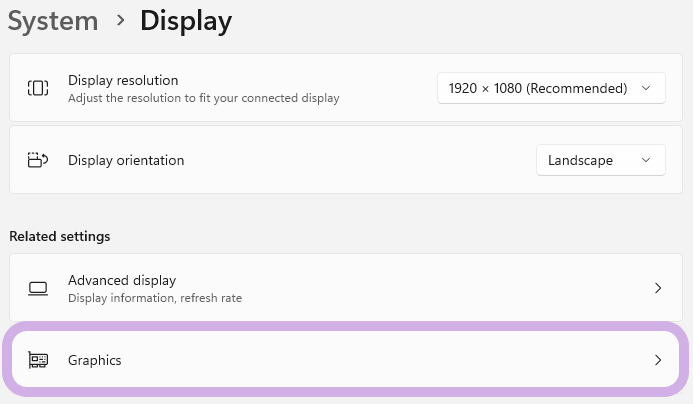Image resolution: width=693 pixels, height=404 pixels.
Task: Click the chevron on the Advanced display row
Action: pyautogui.click(x=657, y=288)
